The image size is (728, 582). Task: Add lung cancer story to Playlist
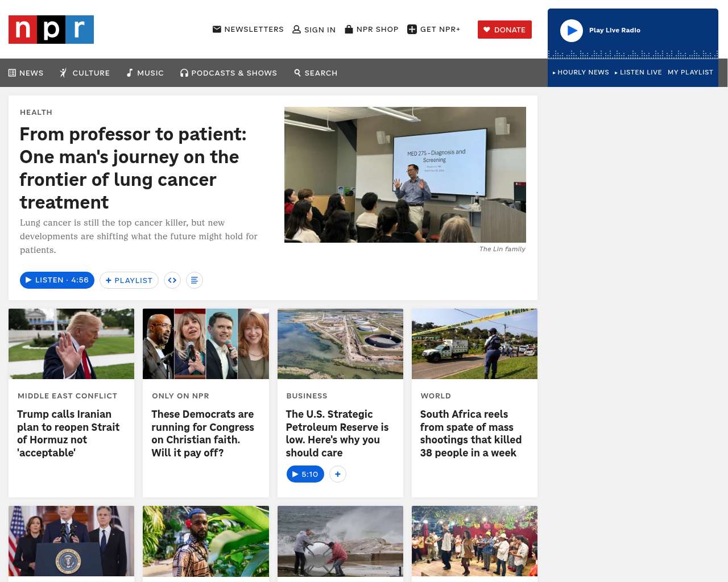pyautogui.click(x=129, y=280)
